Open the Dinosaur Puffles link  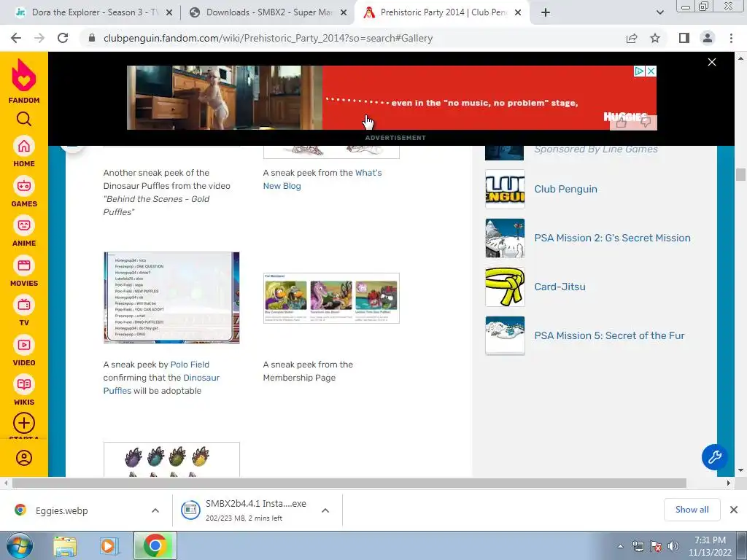point(161,384)
